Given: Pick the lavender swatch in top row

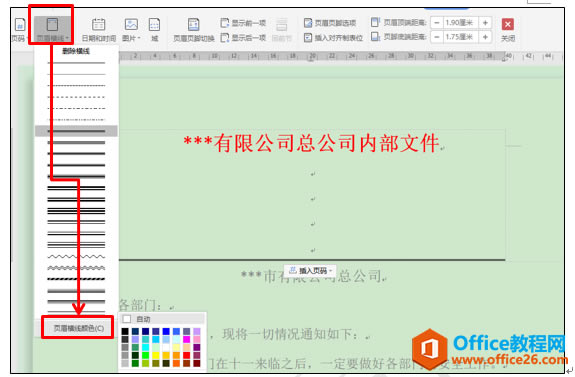Looking at the screenshot, I should pos(197,332).
